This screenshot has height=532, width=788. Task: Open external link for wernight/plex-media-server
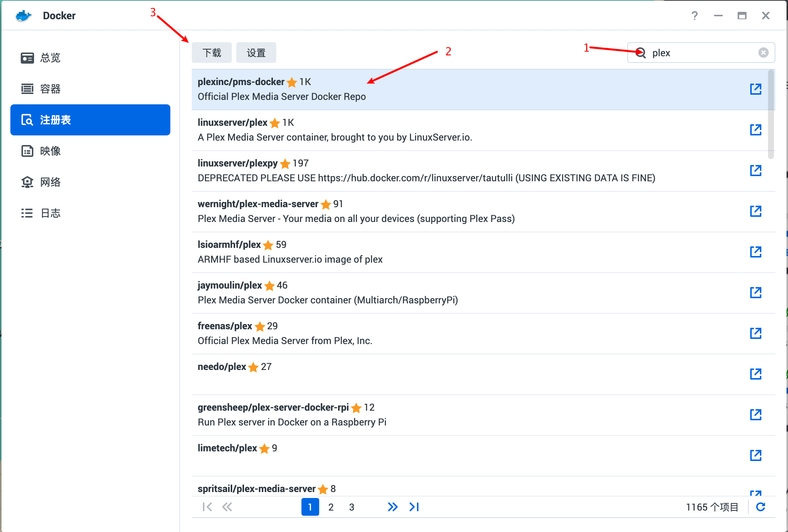point(755,211)
